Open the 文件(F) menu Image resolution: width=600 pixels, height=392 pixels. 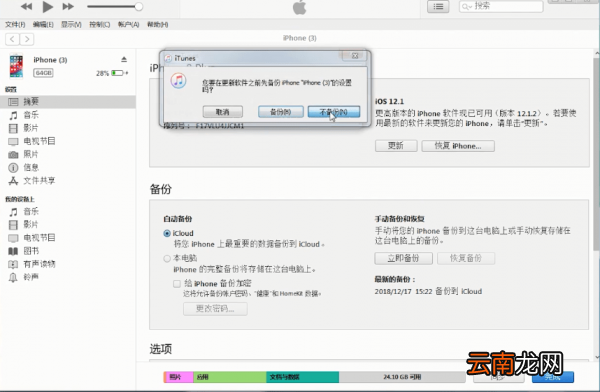pyautogui.click(x=15, y=24)
